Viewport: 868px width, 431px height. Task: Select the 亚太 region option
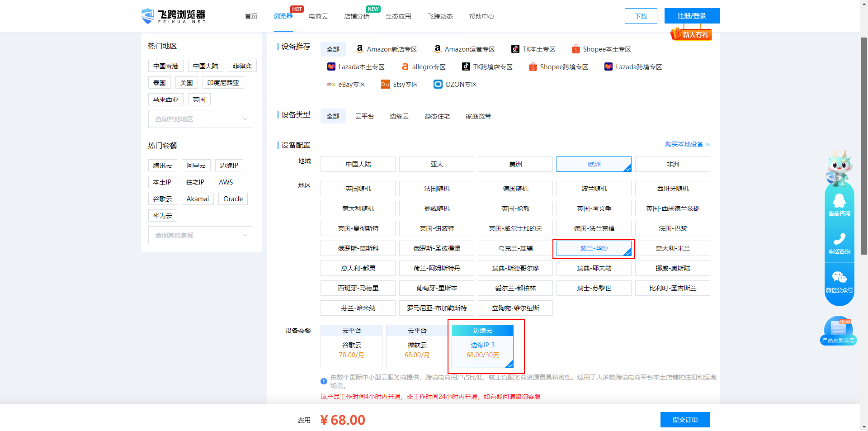pyautogui.click(x=436, y=164)
